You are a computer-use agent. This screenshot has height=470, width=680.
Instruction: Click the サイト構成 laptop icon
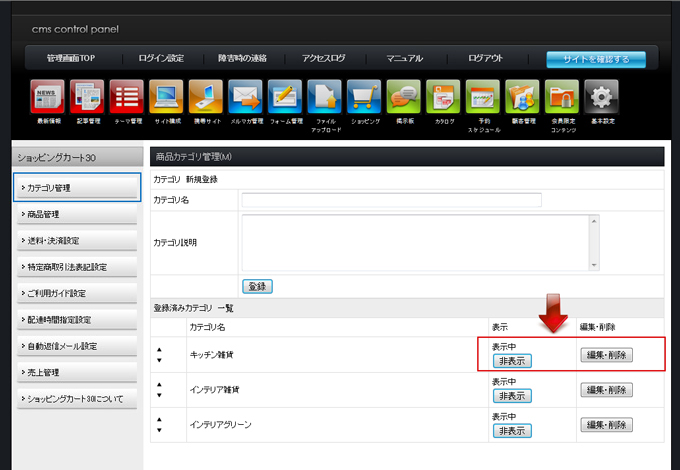(x=166, y=98)
